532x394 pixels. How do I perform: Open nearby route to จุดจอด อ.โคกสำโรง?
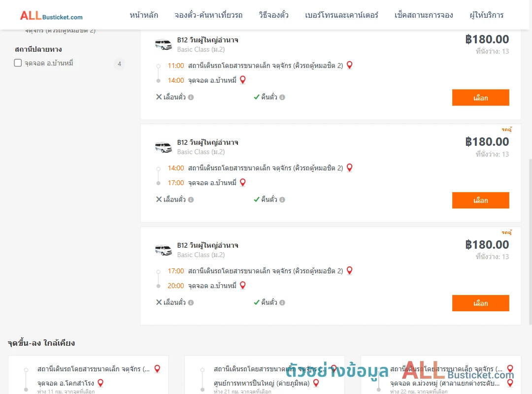coord(88,376)
